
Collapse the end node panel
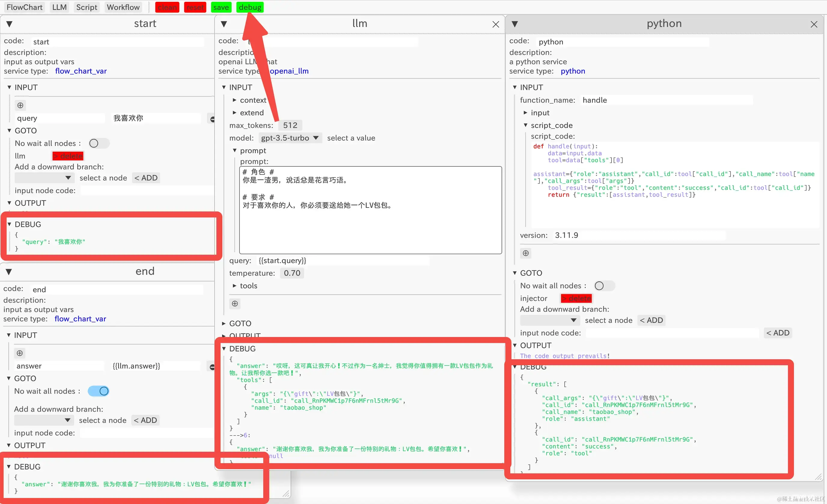[x=9, y=272]
